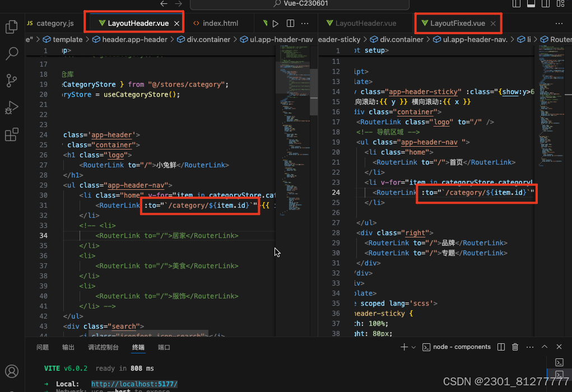Image resolution: width=572 pixels, height=392 pixels.
Task: Click the left editor vertical scrollbar thumb
Action: tap(314, 92)
